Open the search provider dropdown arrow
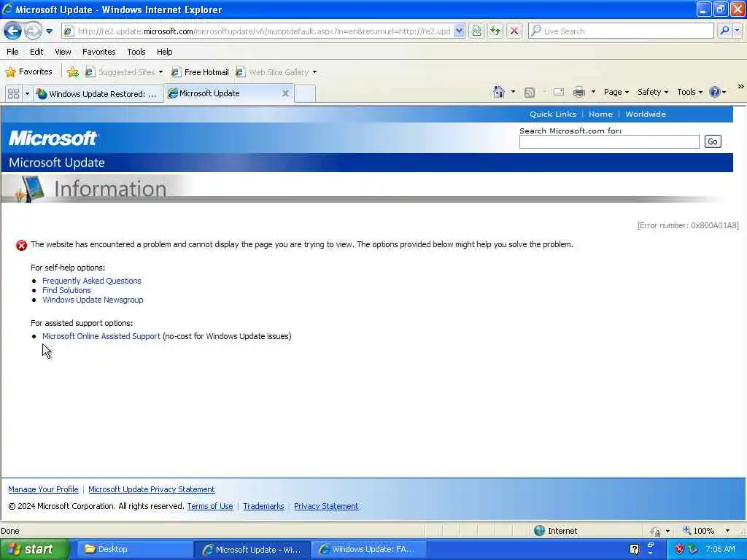 click(737, 31)
